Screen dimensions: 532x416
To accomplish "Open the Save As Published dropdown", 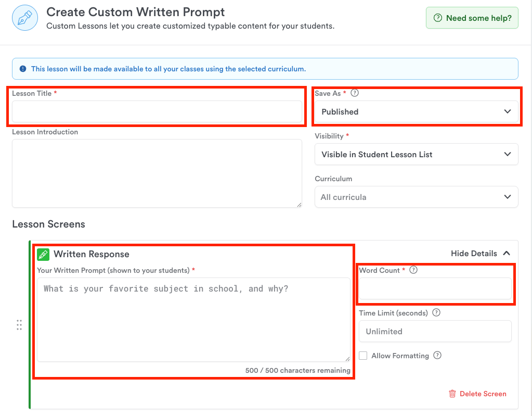I will click(416, 111).
